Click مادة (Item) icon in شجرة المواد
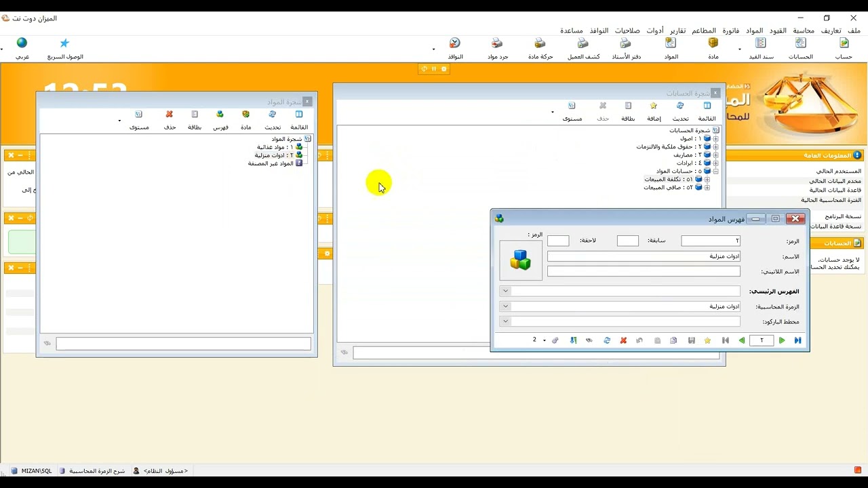The width and height of the screenshot is (868, 488). point(246,121)
